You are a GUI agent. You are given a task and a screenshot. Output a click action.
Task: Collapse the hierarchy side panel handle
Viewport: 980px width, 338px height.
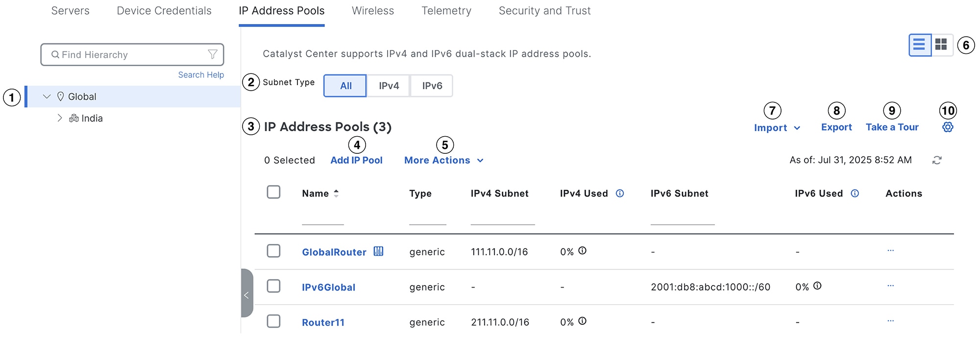point(247,295)
